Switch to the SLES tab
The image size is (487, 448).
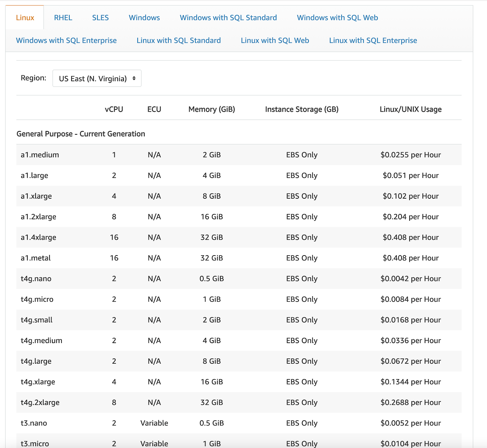click(x=100, y=18)
